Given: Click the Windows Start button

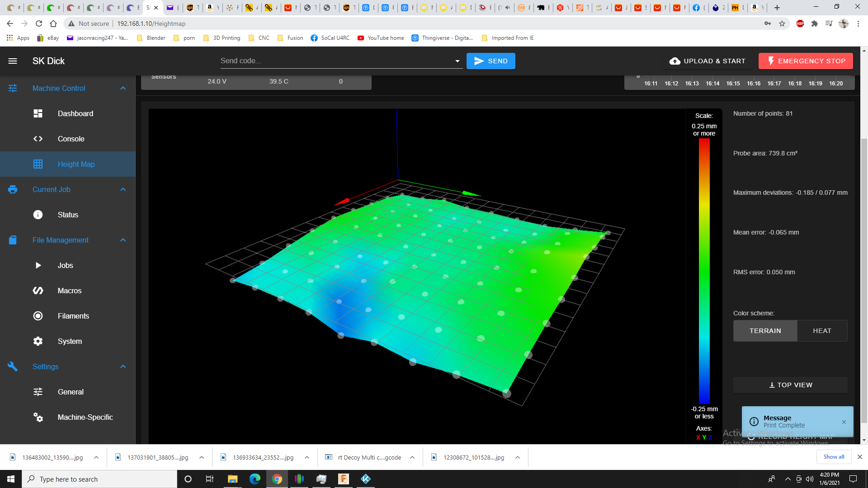Looking at the screenshot, I should coord(11,479).
